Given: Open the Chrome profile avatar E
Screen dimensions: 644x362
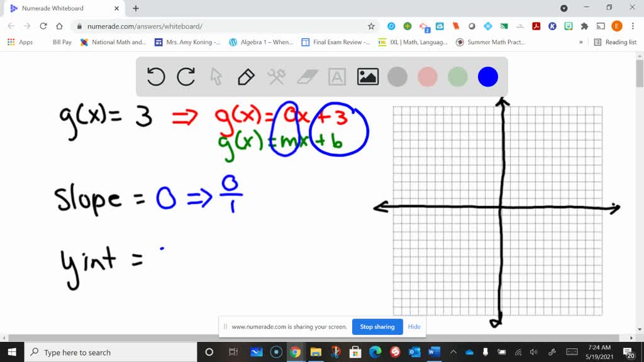Looking at the screenshot, I should [616, 26].
